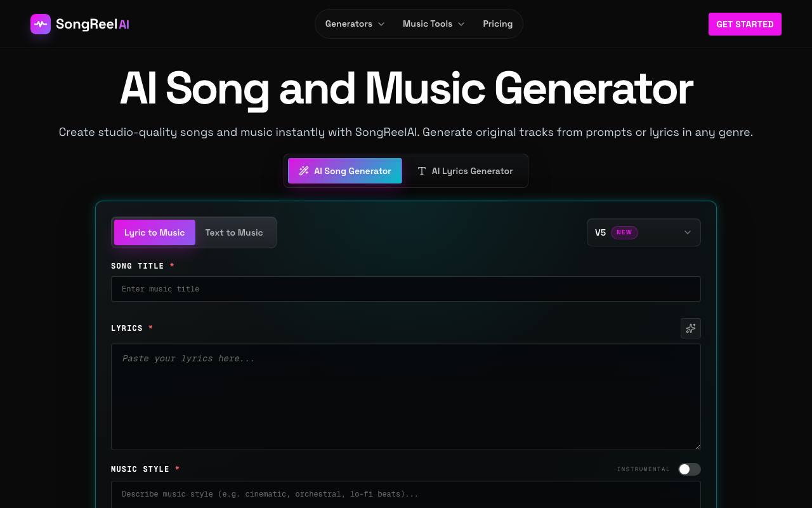Focus the Song Title input field

pos(406,289)
